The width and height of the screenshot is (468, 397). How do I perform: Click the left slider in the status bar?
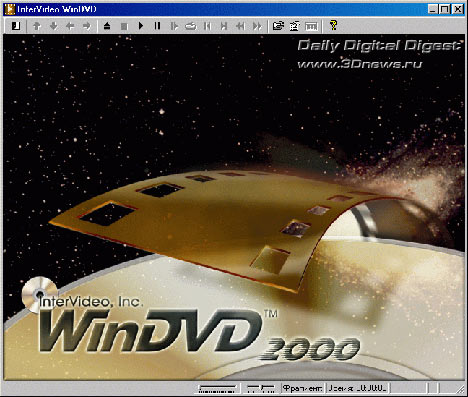[218, 388]
